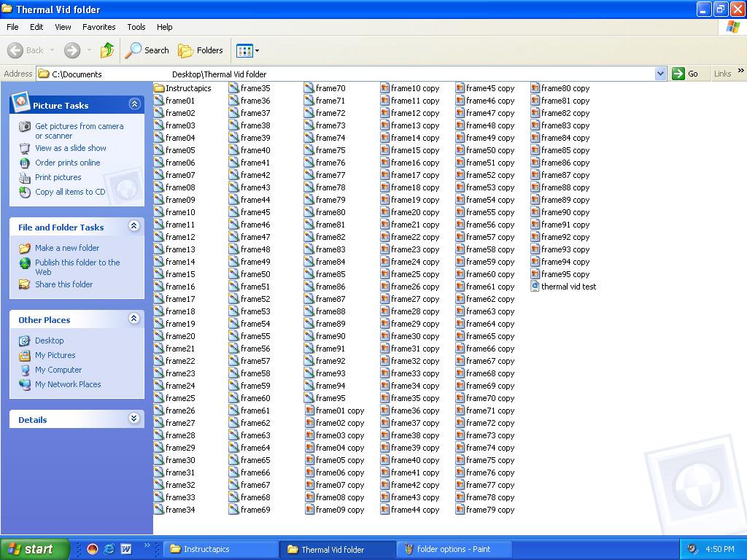Select the frame35 file icon

tap(234, 88)
